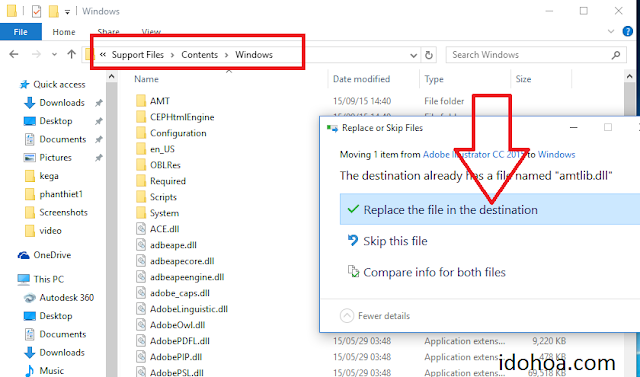Go back with the Back arrow

pos(14,54)
